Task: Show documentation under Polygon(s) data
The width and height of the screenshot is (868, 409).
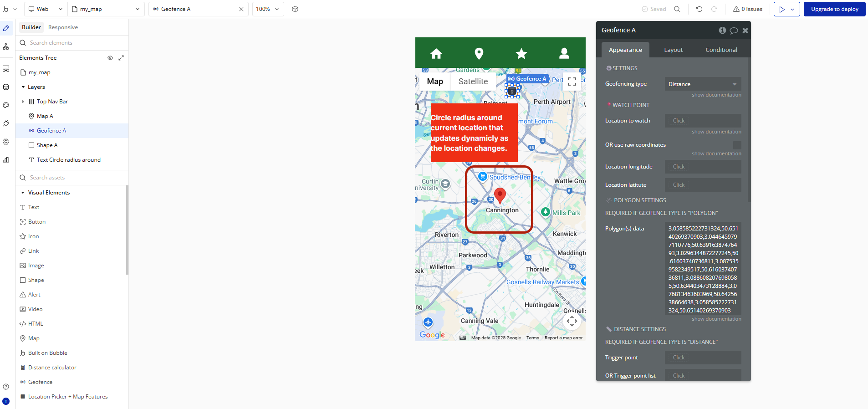Action: 716,319
